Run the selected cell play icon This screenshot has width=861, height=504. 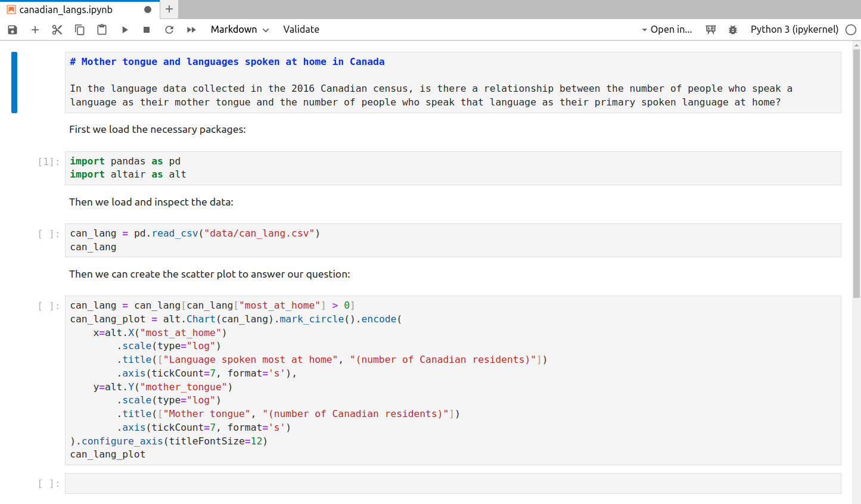[x=125, y=30]
